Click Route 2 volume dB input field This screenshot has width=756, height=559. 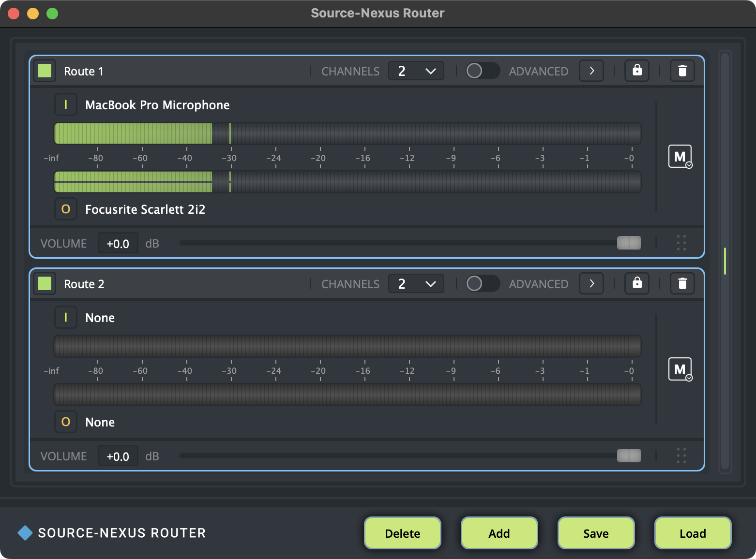pyautogui.click(x=118, y=456)
